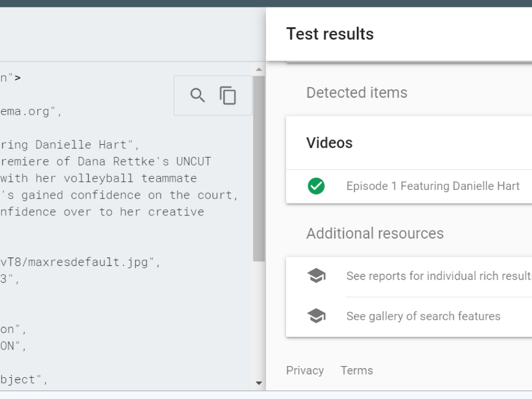Click the Additional resources heading
The height and width of the screenshot is (399, 532).
[375, 234]
